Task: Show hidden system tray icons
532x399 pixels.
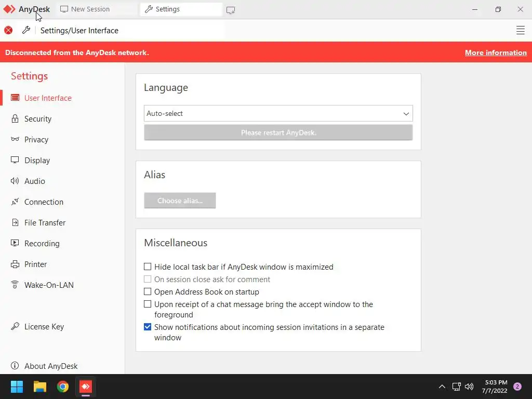Action: pyautogui.click(x=442, y=387)
